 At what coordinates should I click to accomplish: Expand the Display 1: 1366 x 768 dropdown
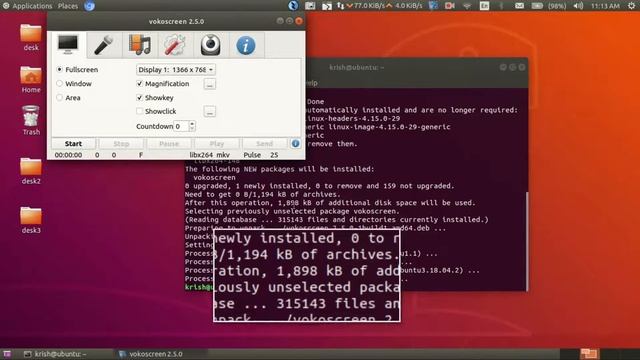click(176, 70)
